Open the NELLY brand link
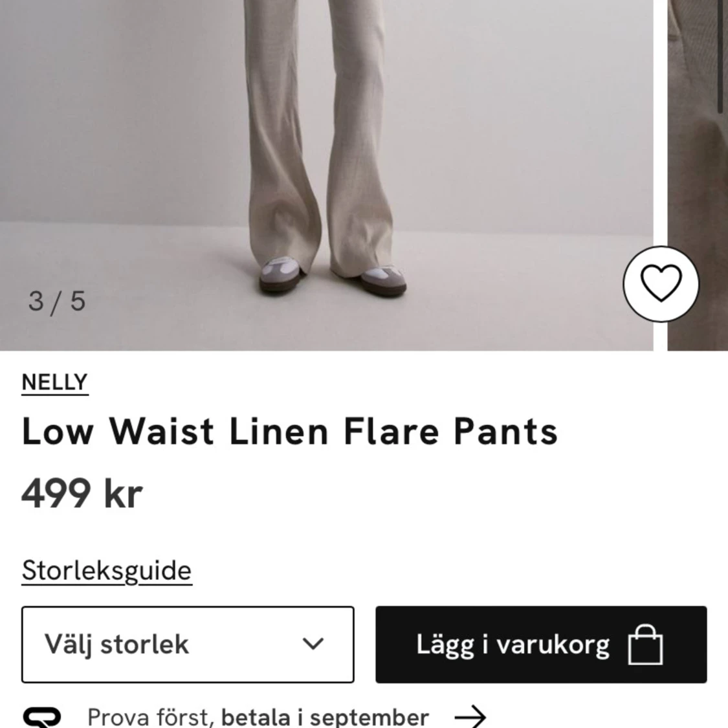Screen dimensions: 728x728 55,382
